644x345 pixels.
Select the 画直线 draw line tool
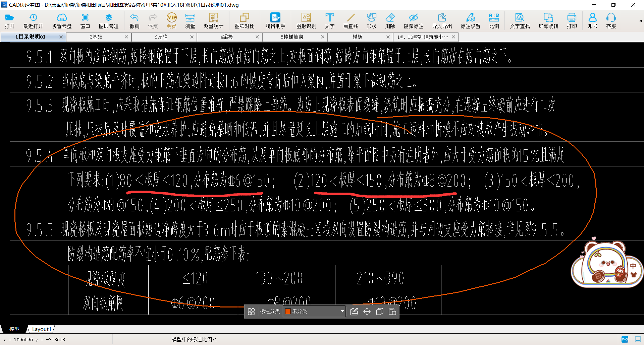351,21
